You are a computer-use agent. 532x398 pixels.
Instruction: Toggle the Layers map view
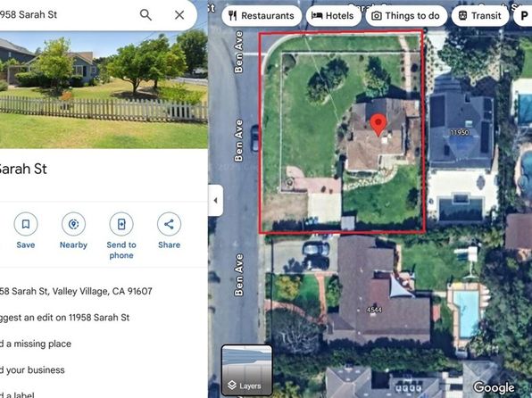click(246, 370)
